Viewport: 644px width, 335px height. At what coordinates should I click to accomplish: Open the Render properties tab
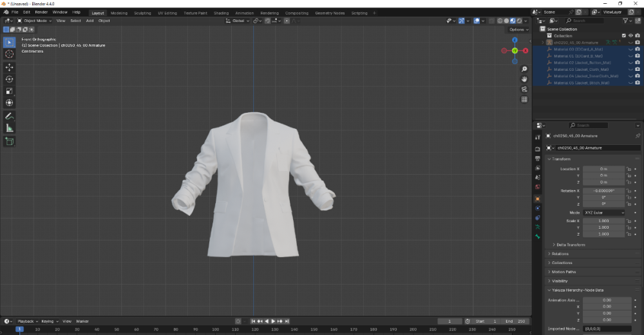coord(537,149)
